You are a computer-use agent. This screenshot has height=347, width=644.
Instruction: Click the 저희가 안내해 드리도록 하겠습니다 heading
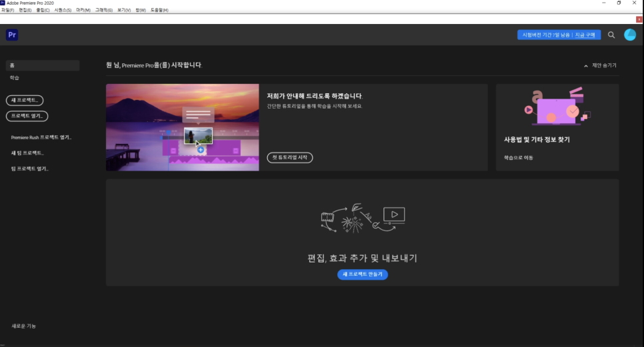[x=315, y=96]
